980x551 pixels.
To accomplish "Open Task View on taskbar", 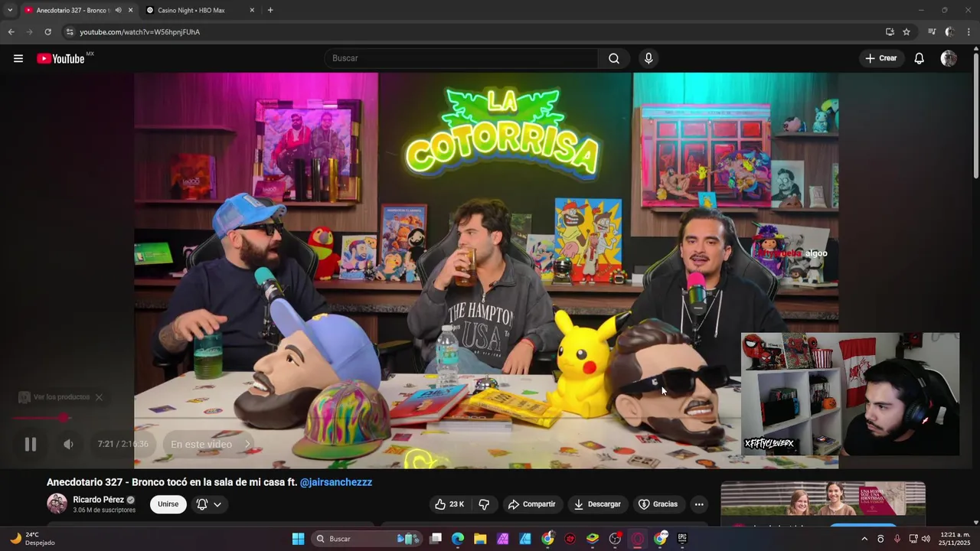I will coord(436,539).
